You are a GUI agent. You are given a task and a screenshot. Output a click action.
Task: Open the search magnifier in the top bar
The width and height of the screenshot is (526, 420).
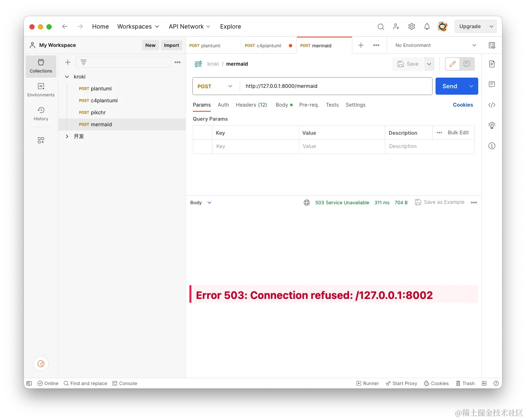381,26
